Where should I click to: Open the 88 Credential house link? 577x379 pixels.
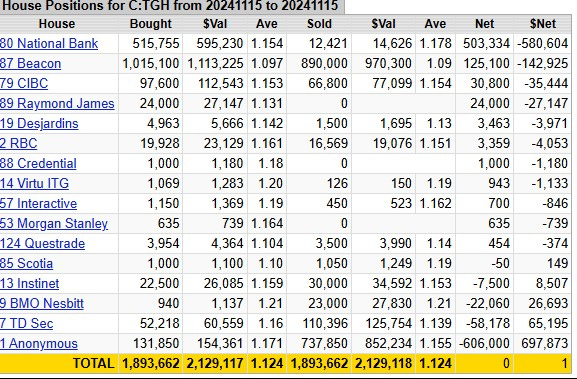click(x=38, y=163)
